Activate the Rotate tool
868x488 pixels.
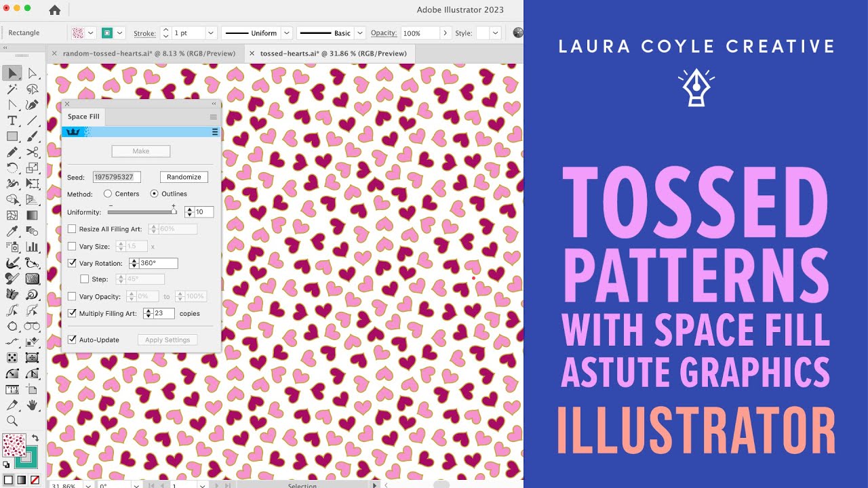pos(12,168)
